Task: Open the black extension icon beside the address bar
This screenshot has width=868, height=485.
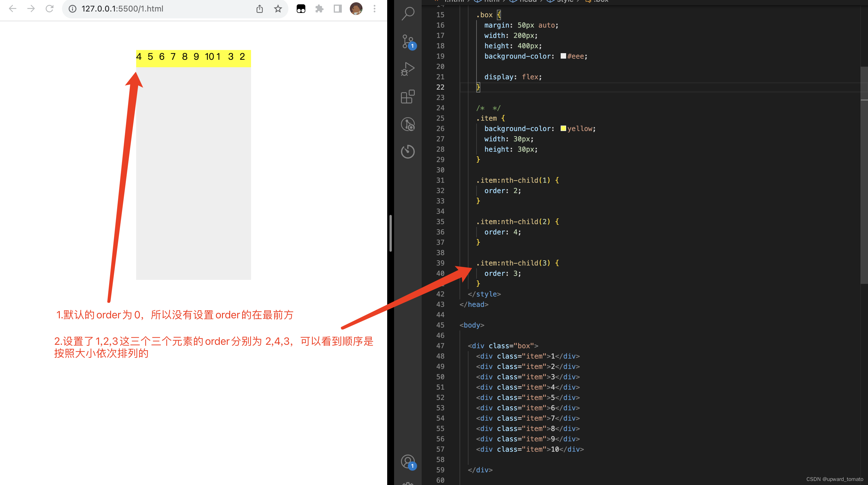Action: (301, 9)
